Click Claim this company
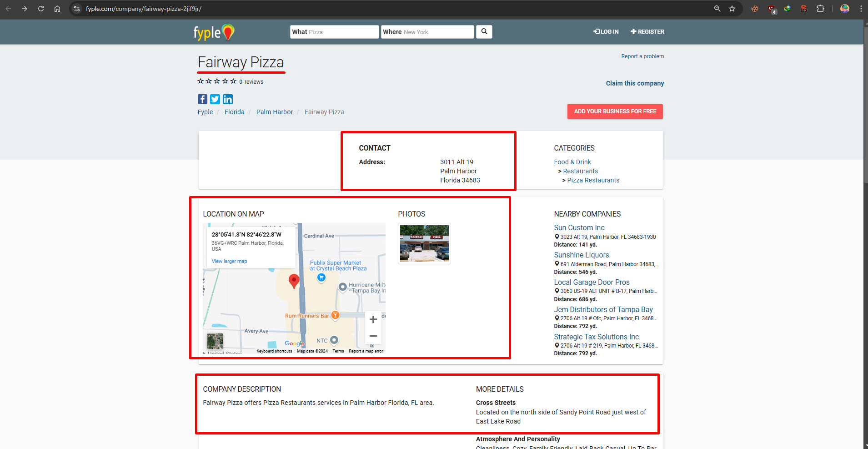868x449 pixels. [x=635, y=83]
